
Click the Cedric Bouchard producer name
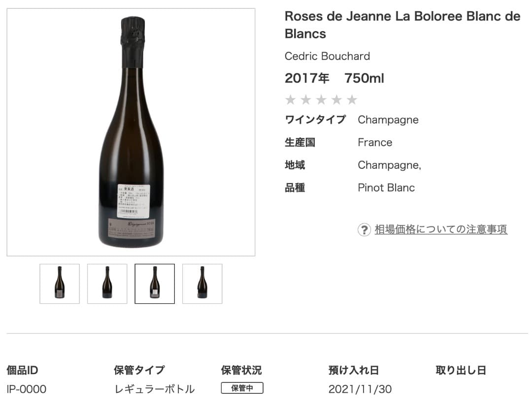[327, 56]
